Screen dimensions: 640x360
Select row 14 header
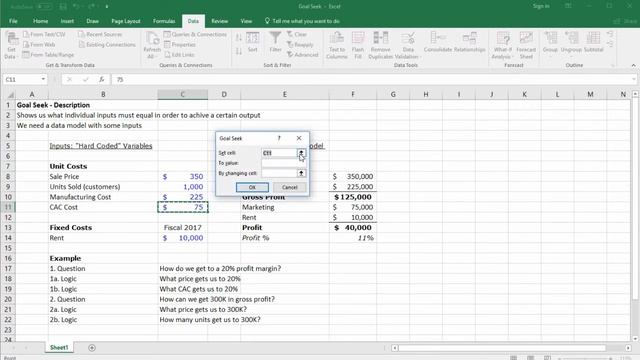(x=8, y=238)
